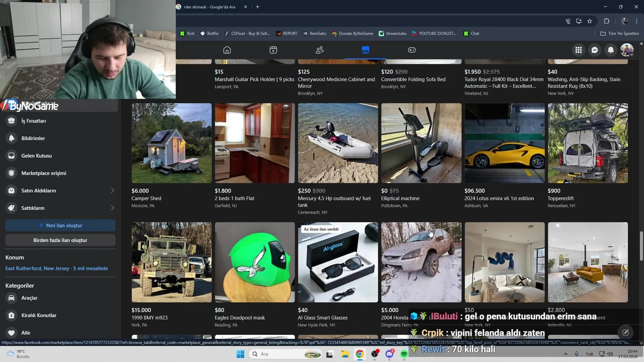644x362 pixels.
Task: Launch File Explorer from taskbar
Action: pos(345,354)
